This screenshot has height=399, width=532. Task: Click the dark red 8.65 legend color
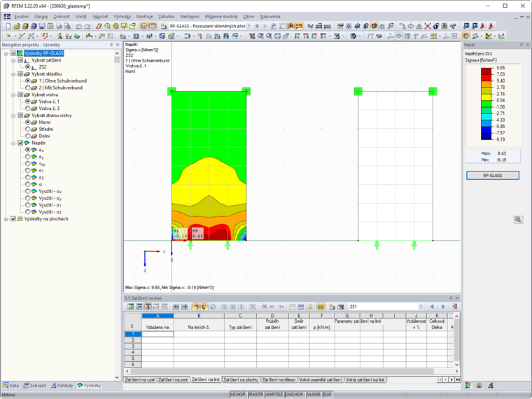(486, 71)
